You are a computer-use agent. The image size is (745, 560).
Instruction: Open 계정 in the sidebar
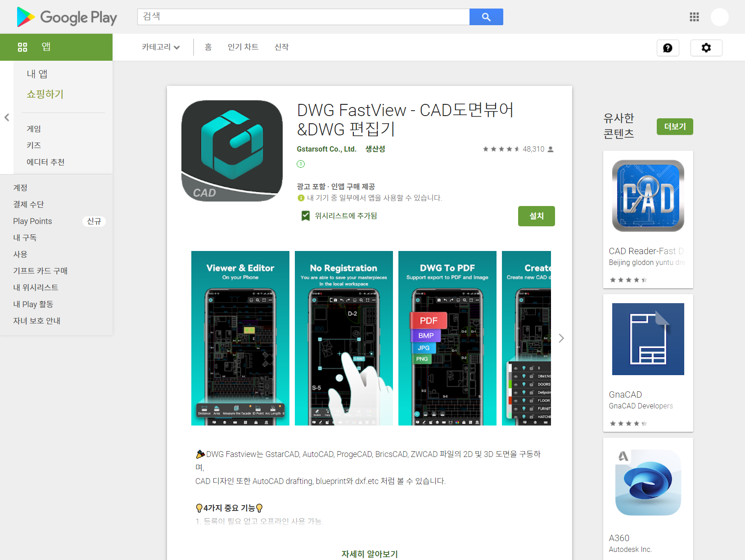(20, 188)
